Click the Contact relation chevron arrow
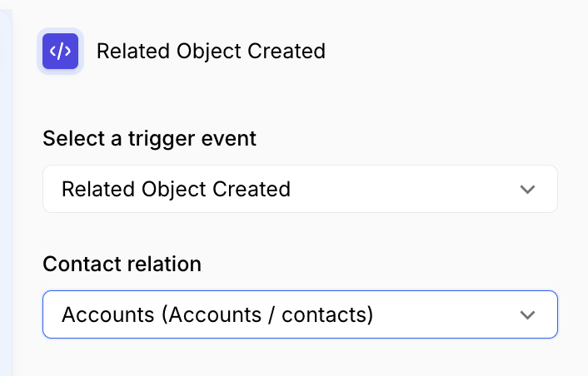The height and width of the screenshot is (376, 588). pos(526,314)
